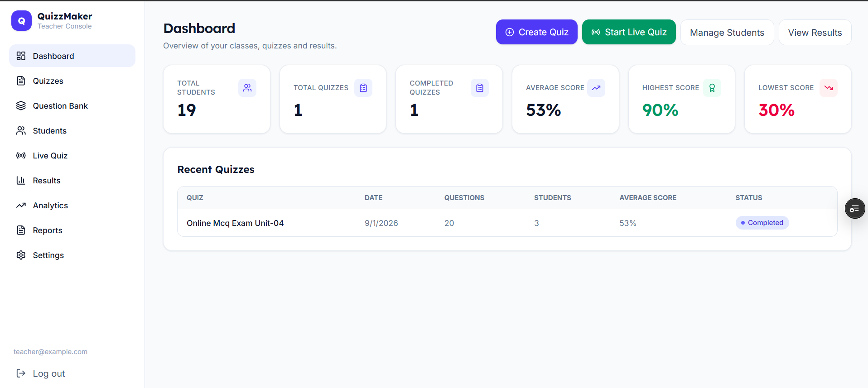
Task: Click the floating dark round widget button
Action: click(855, 209)
